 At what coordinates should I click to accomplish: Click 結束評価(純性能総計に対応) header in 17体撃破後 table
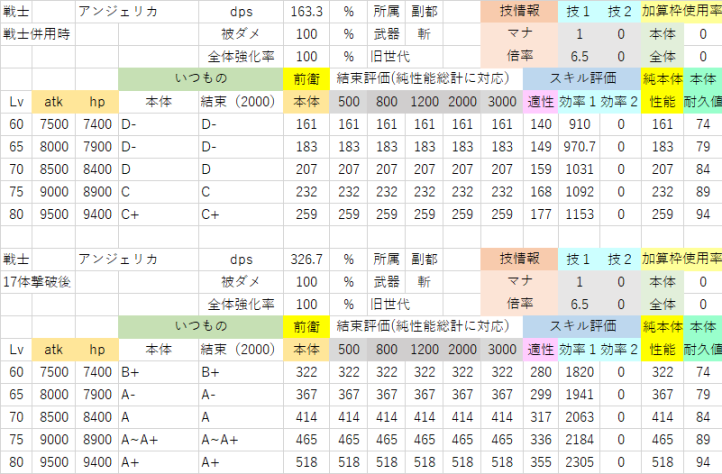(426, 327)
